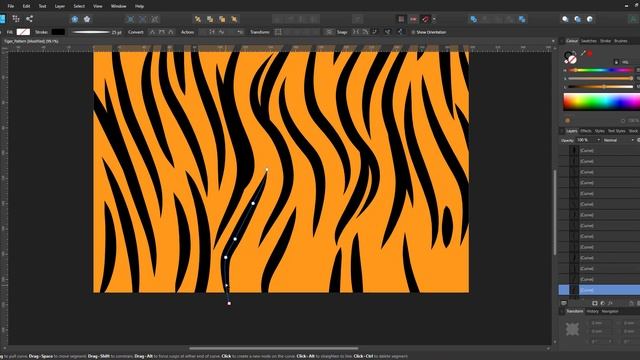Click the Transform anchor point selector
Screen dimensions: 640x360
tap(572, 329)
